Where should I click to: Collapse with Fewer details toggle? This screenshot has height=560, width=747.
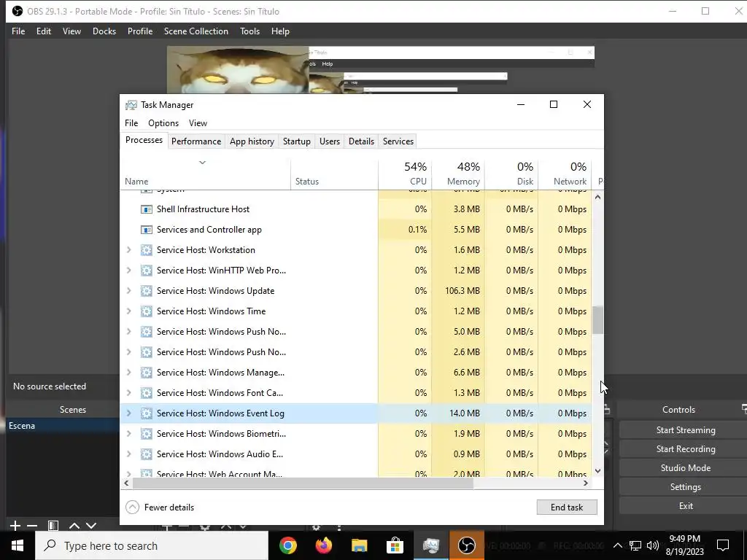160,507
